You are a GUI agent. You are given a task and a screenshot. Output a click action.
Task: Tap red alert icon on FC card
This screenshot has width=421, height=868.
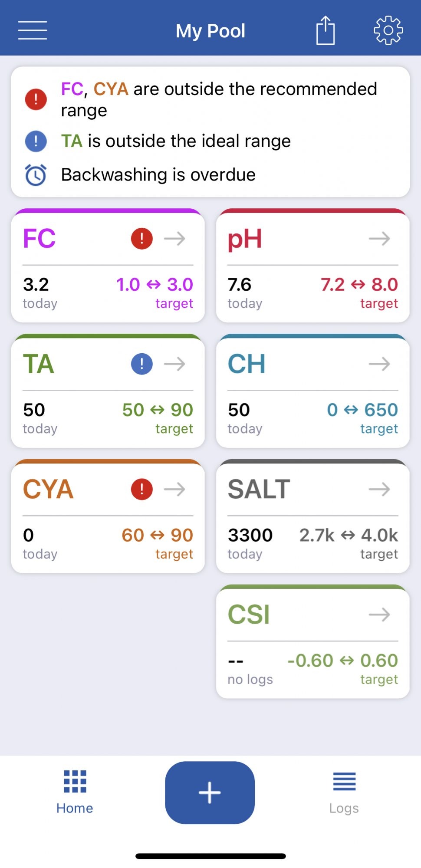tap(142, 238)
